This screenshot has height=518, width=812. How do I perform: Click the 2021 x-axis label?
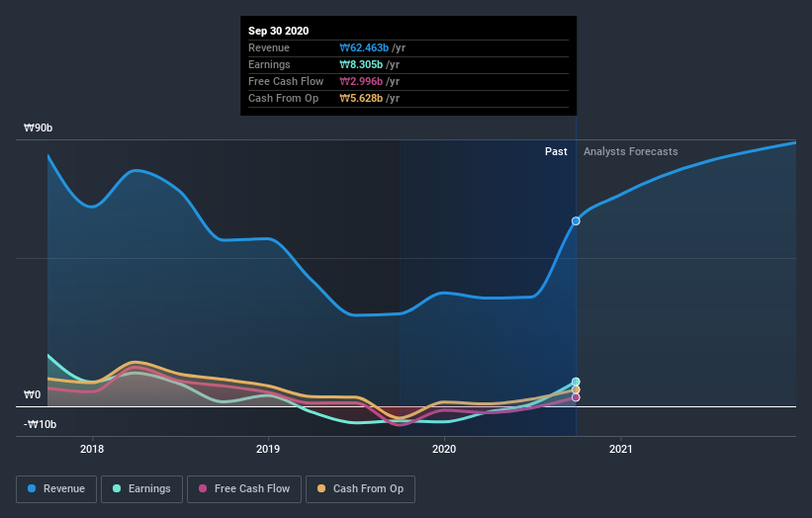(x=621, y=449)
